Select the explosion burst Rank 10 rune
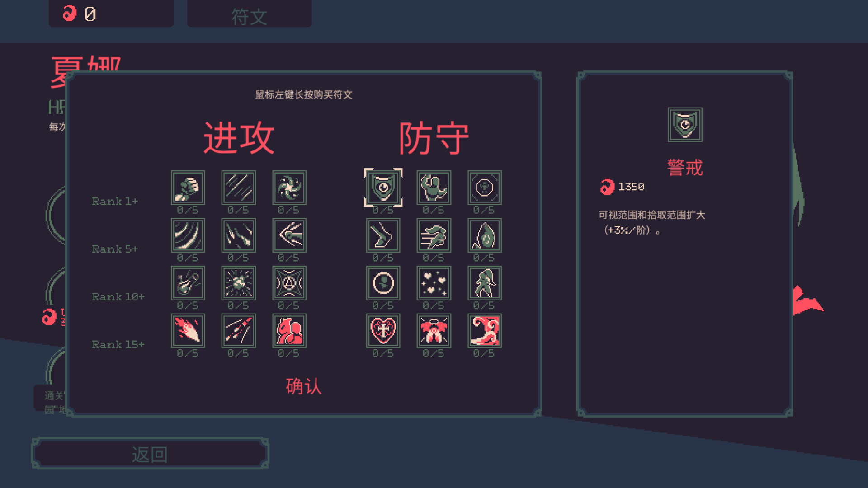Viewport: 868px width, 488px height. pyautogui.click(x=238, y=283)
